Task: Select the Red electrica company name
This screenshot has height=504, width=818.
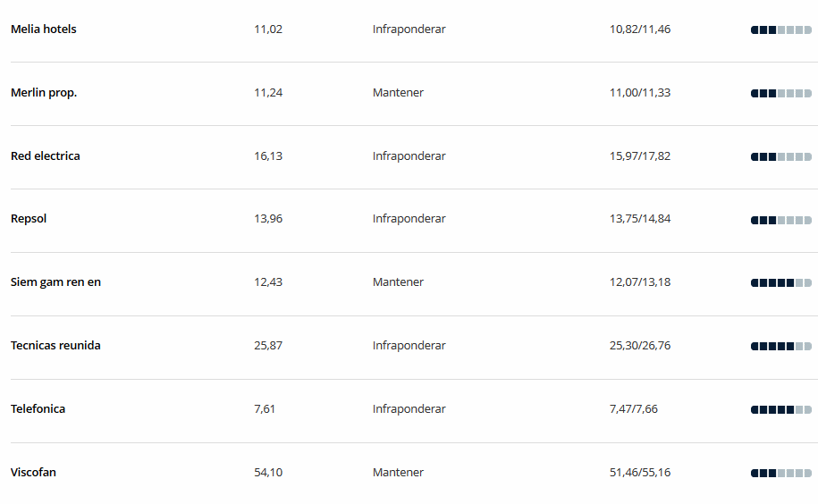Action: tap(46, 155)
